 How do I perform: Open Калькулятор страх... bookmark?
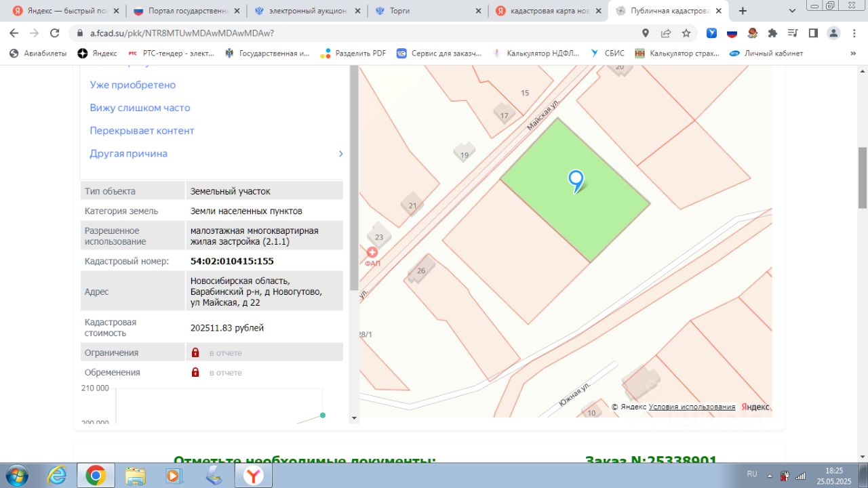677,53
